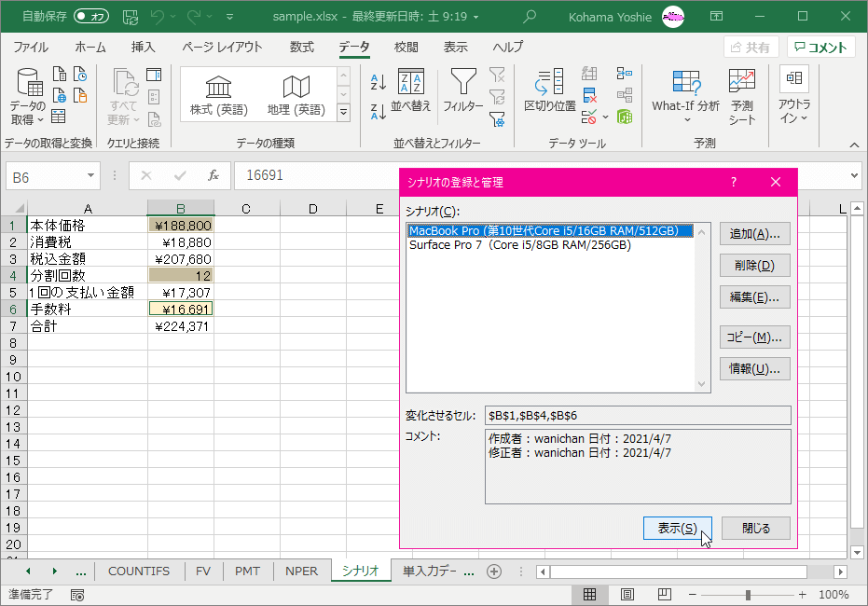Click the 表示(S) show button
This screenshot has width=868, height=606.
677,529
